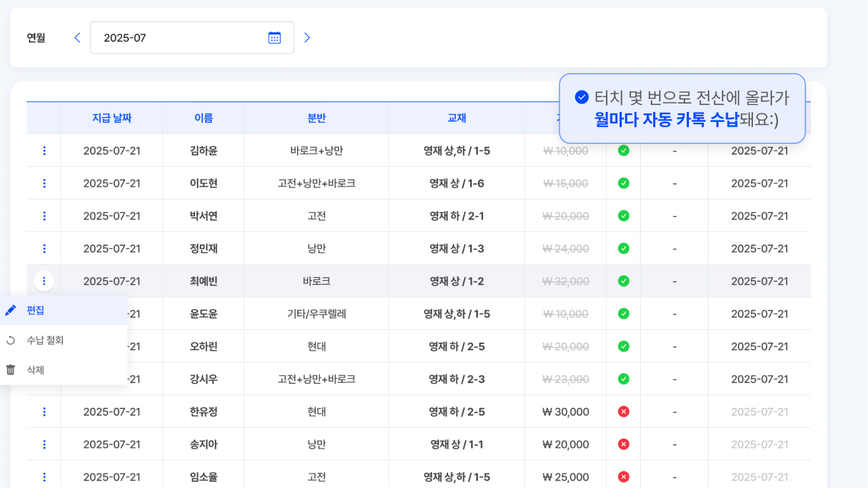
Task: Click the automatic KakaoTalk payment promo banner
Action: (x=682, y=108)
